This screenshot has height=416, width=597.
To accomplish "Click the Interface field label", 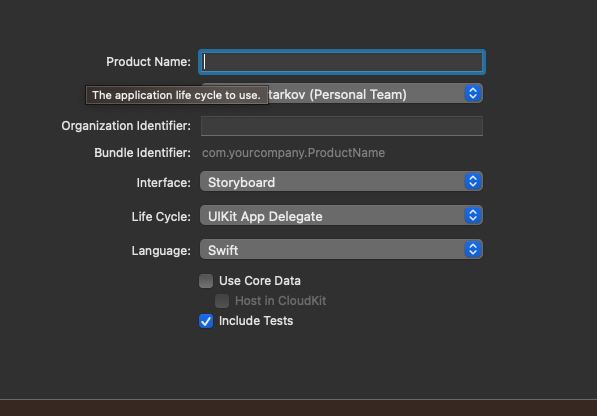I will tap(164, 183).
